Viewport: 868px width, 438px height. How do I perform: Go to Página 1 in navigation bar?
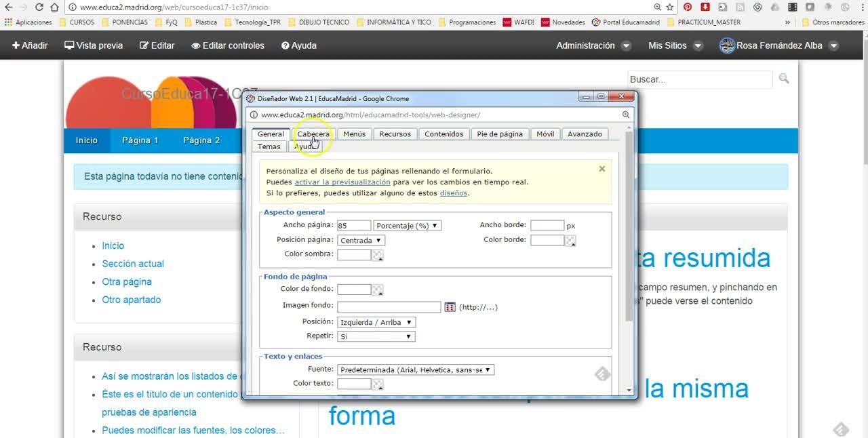(x=140, y=140)
